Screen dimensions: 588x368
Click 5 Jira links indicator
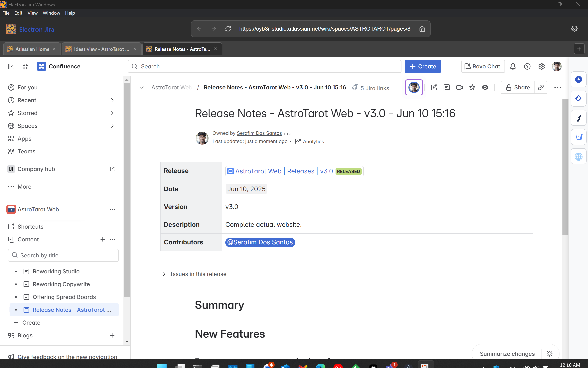pos(371,88)
